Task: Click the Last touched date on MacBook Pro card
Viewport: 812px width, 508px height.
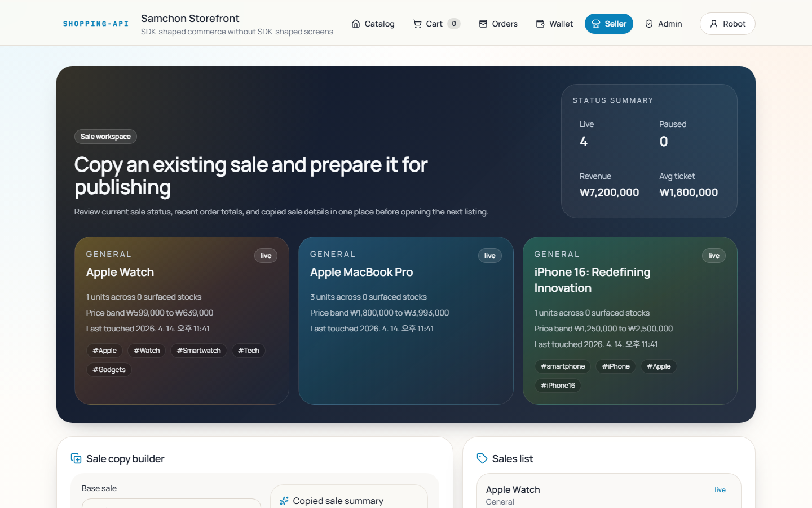Action: pos(372,329)
